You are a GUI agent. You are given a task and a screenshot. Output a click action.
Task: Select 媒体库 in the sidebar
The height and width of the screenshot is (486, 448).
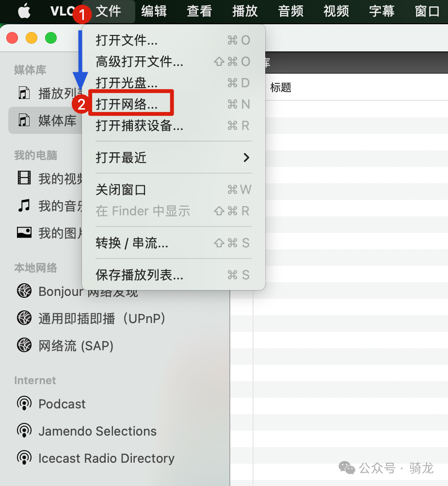click(46, 120)
